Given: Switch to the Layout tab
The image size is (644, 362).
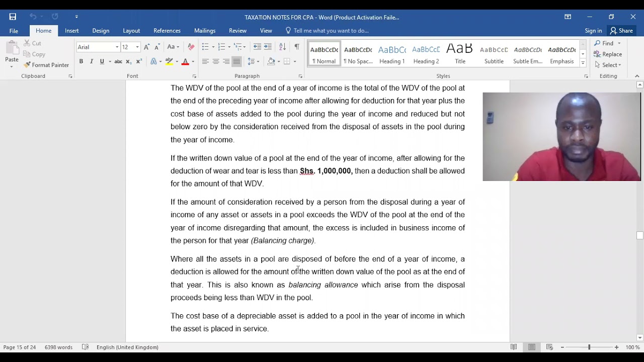Looking at the screenshot, I should tap(131, 31).
